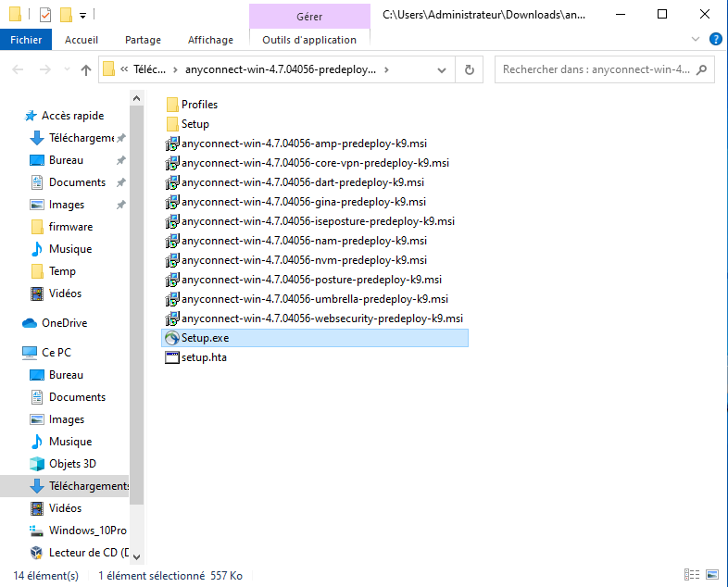Viewport: 728px width, 587px height.
Task: Open the Fichier menu
Action: point(27,40)
